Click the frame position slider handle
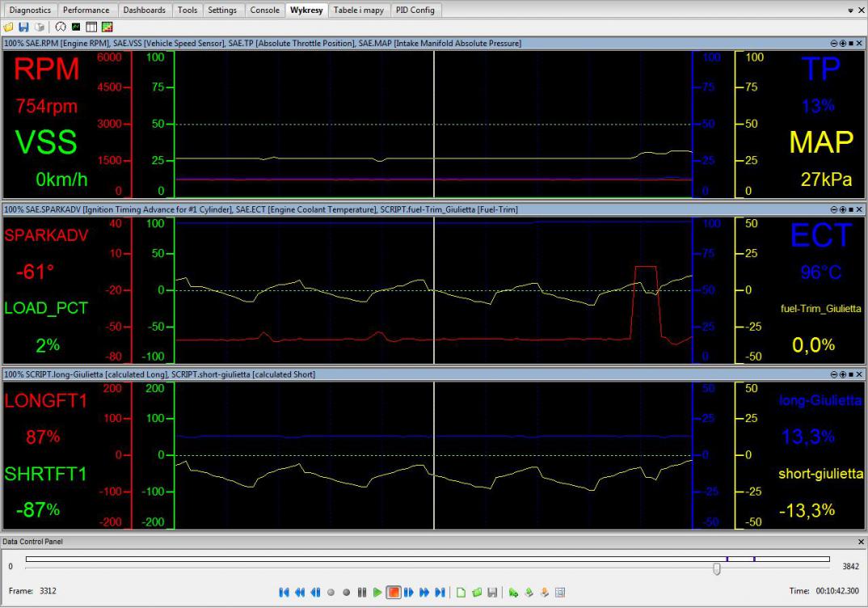868x608 pixels. click(x=717, y=569)
